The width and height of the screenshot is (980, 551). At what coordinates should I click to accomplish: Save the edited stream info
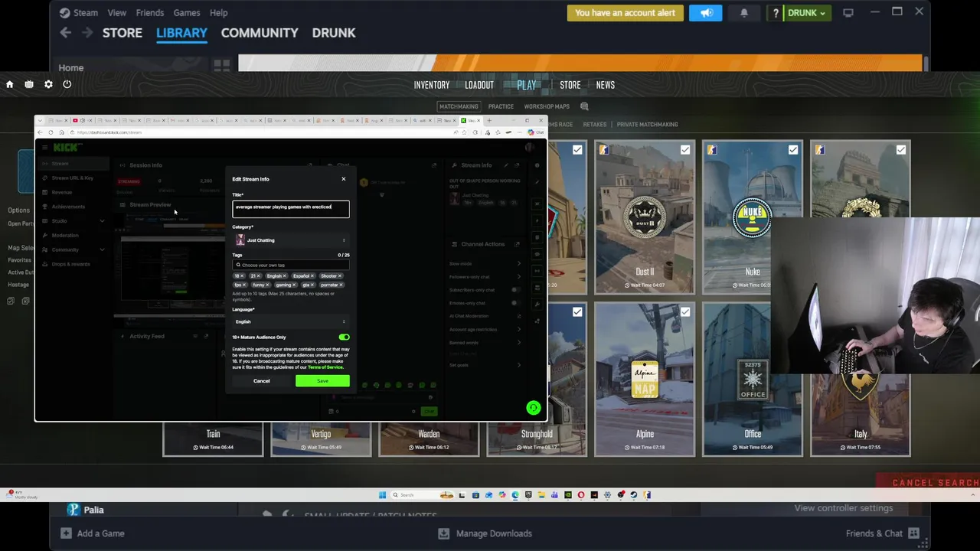(322, 381)
